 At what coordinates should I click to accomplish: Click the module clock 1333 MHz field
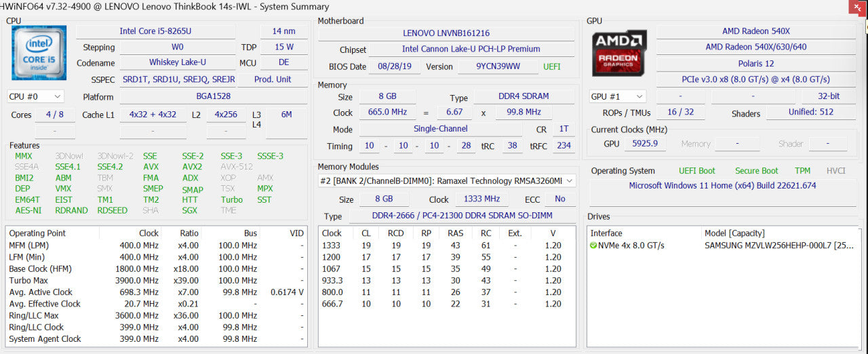click(481, 199)
